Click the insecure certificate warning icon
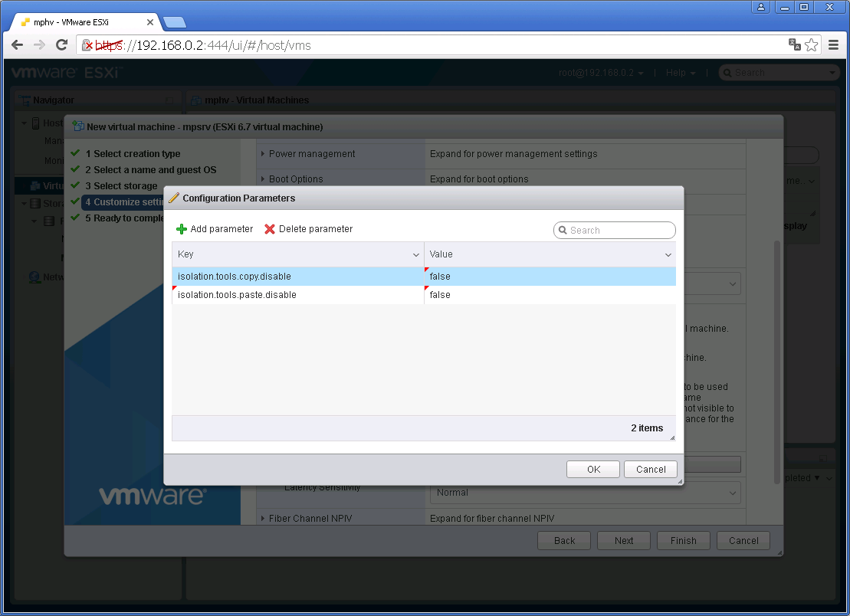 [87, 45]
